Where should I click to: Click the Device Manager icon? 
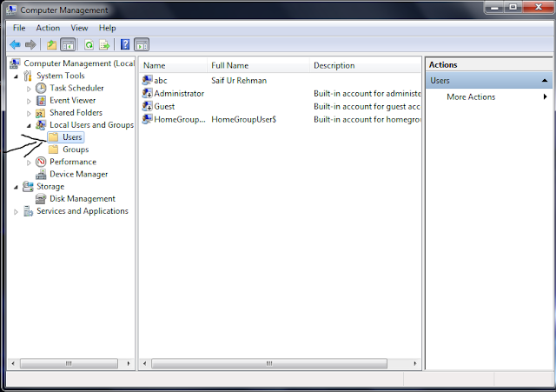pos(41,174)
